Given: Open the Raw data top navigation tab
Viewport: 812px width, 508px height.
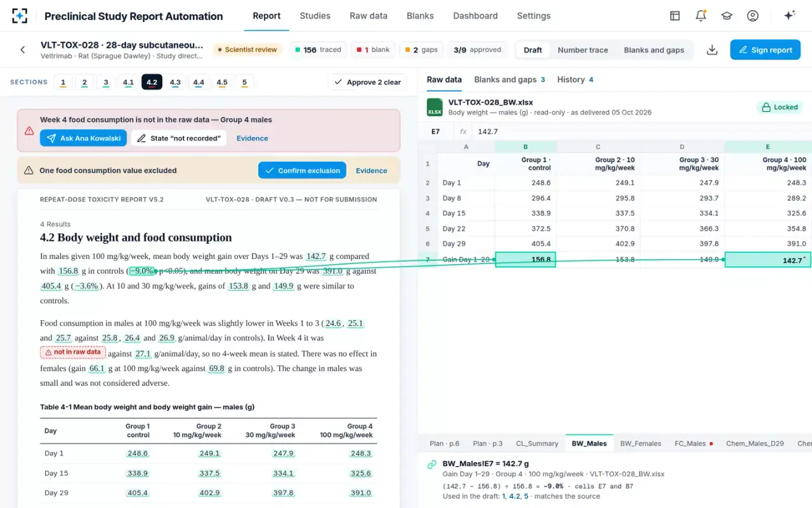Looking at the screenshot, I should click(369, 16).
